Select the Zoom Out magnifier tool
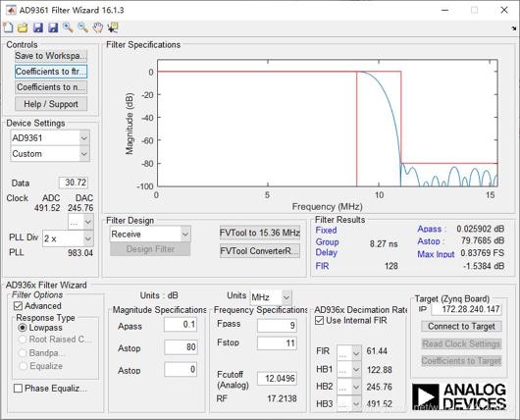 coord(83,27)
